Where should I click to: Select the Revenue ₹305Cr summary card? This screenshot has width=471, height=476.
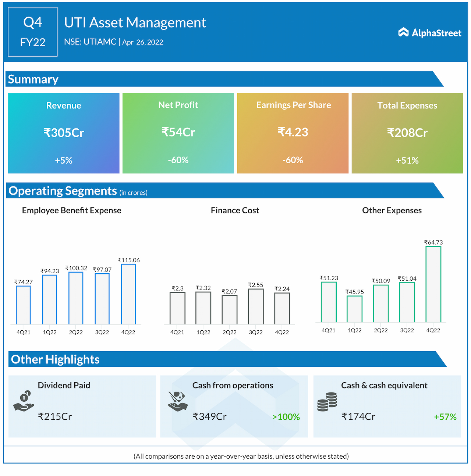click(64, 133)
